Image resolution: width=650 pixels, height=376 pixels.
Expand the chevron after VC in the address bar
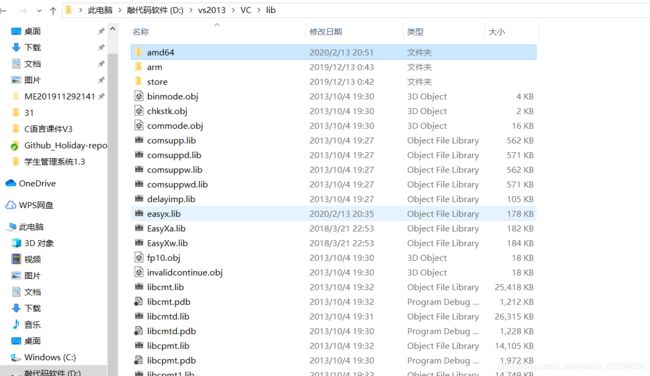(258, 10)
